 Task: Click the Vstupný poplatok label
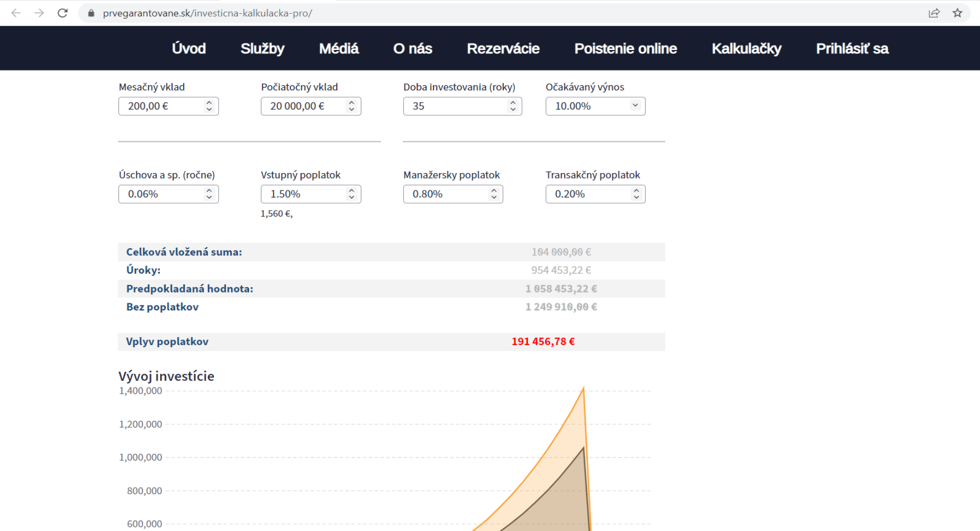[x=301, y=175]
